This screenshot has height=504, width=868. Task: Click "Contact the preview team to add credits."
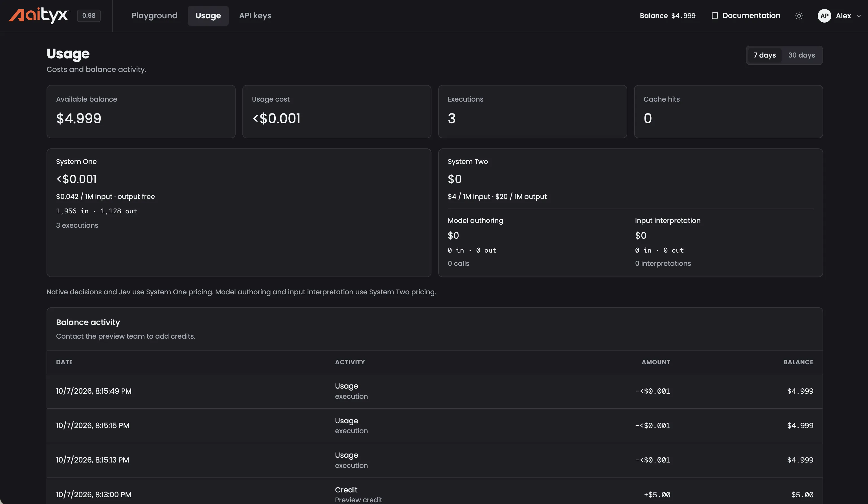(x=126, y=336)
